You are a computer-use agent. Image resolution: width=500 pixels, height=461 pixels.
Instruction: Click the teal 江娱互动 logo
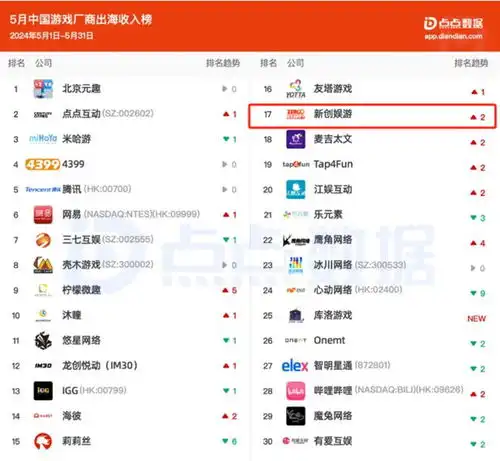296,189
